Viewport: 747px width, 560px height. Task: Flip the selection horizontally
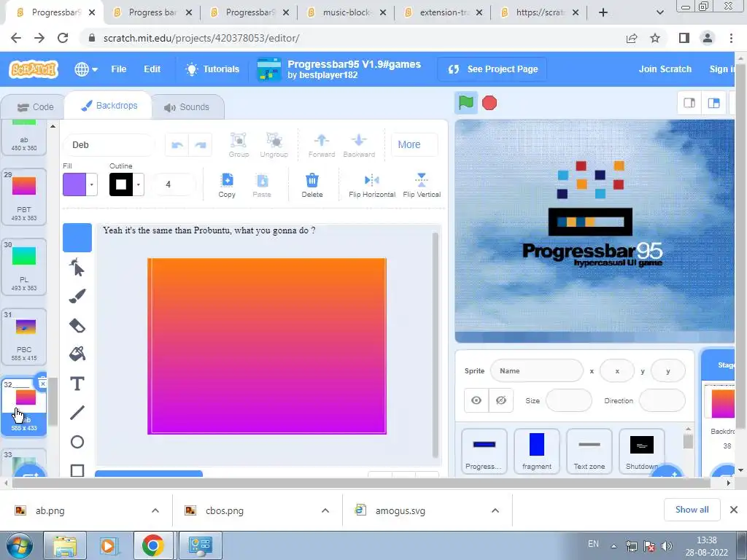click(372, 184)
